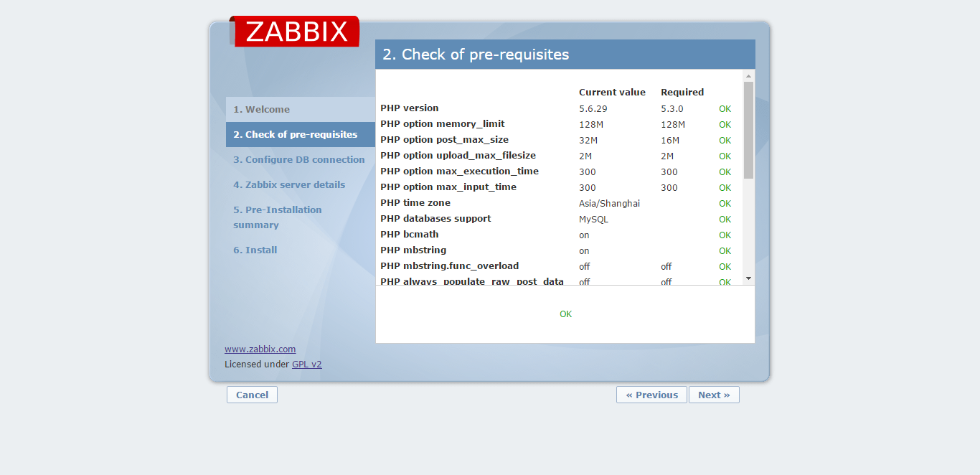Click the current value '32M'

point(588,140)
